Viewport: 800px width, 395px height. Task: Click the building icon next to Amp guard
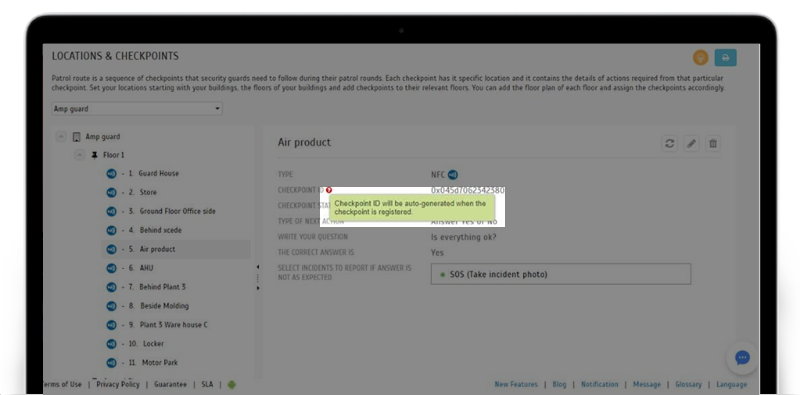77,137
